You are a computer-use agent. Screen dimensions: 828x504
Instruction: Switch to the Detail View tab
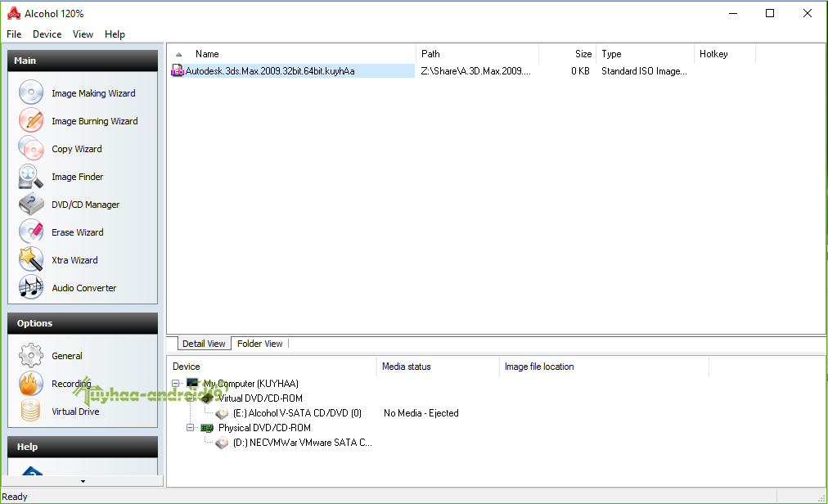coord(204,344)
